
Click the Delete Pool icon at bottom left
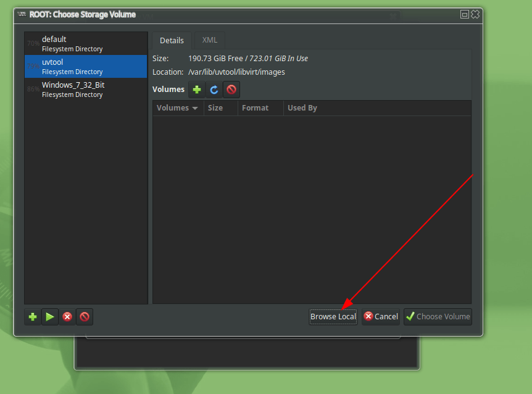point(85,317)
